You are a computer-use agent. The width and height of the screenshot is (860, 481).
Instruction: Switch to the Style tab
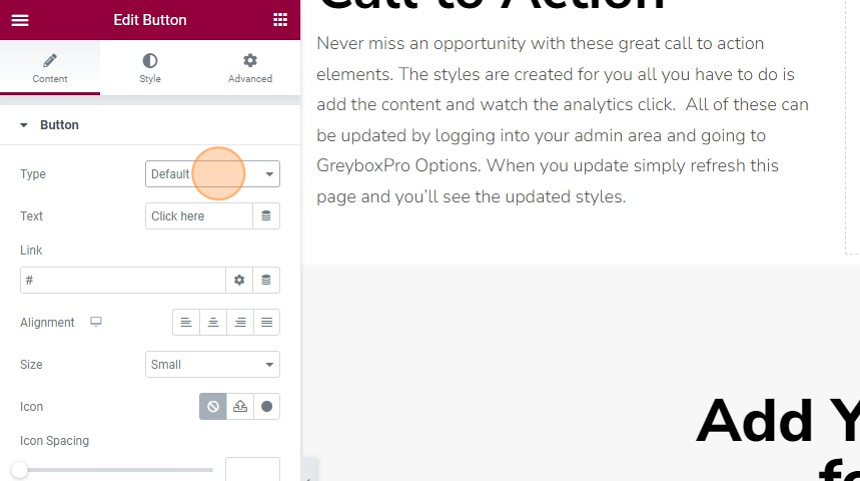coord(150,67)
